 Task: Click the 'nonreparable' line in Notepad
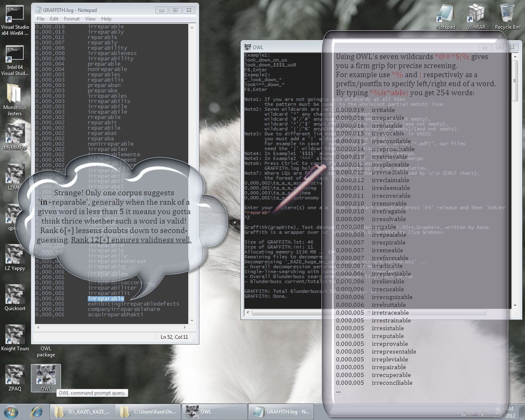pos(107,69)
